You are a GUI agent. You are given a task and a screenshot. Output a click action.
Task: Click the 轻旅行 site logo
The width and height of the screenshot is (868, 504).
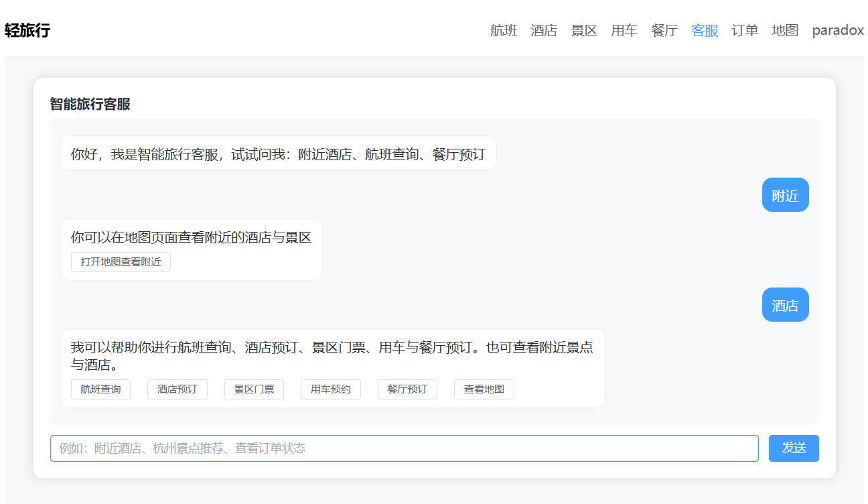coord(27,30)
